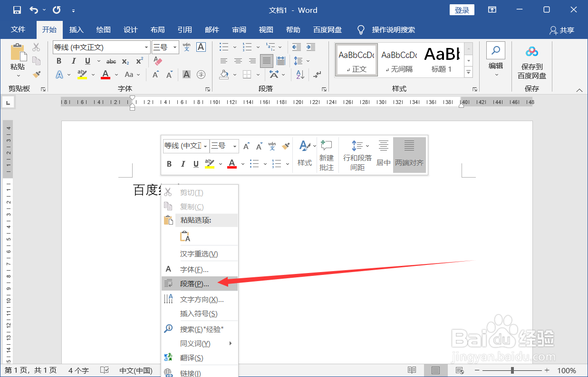Toggle Italic in the ribbon font group

pos(73,61)
